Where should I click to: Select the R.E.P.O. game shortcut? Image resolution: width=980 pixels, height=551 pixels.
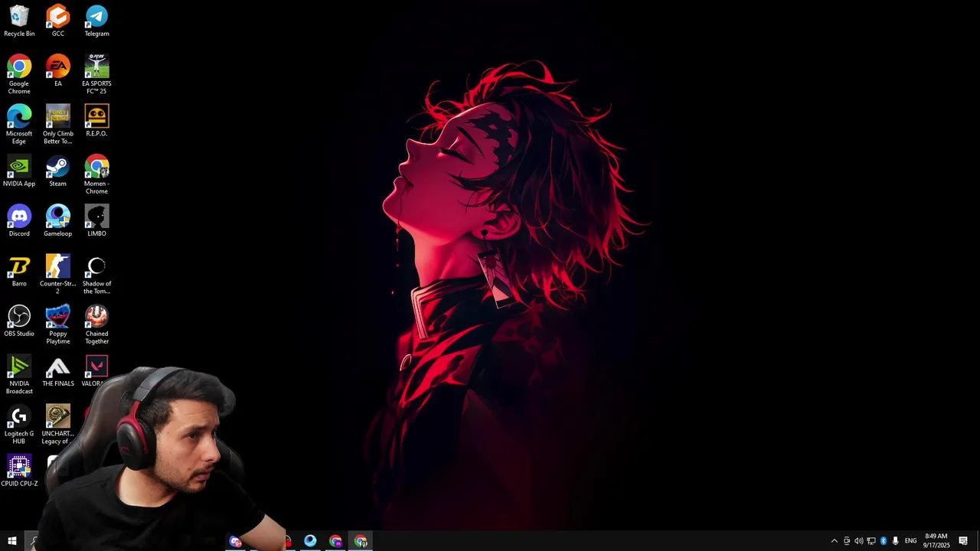(96, 121)
